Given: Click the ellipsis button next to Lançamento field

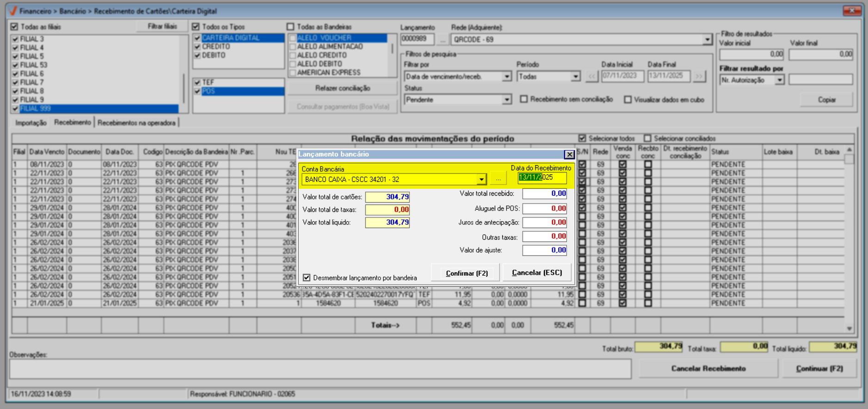Looking at the screenshot, I should tap(443, 40).
